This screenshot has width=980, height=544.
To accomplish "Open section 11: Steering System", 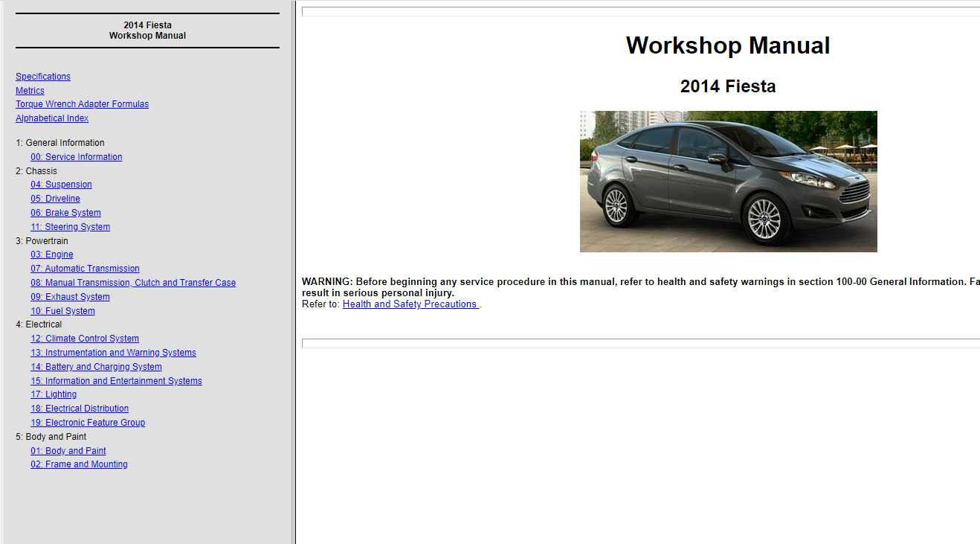I will pos(70,227).
